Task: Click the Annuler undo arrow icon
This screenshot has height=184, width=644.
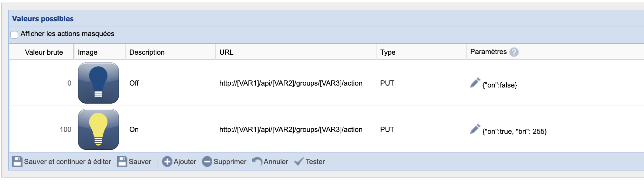Action: [x=257, y=161]
